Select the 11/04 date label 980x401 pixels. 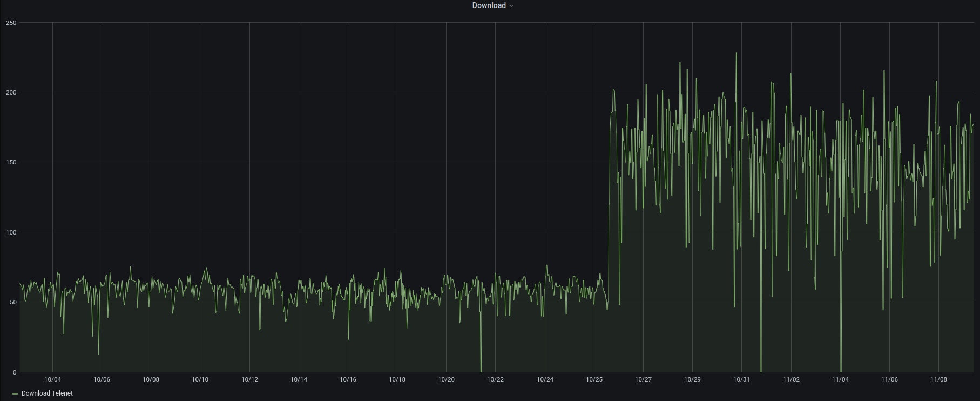pos(840,379)
